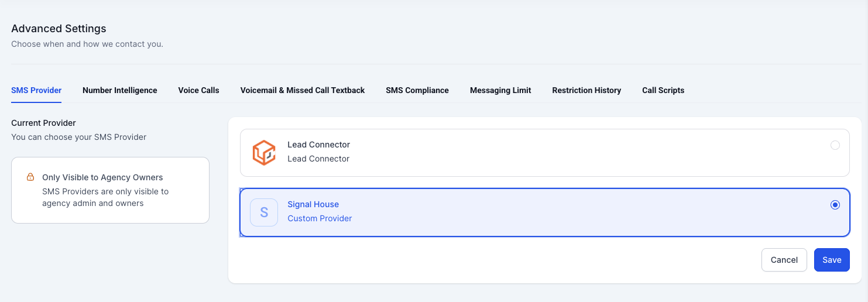Click the orange lock icon

[30, 177]
